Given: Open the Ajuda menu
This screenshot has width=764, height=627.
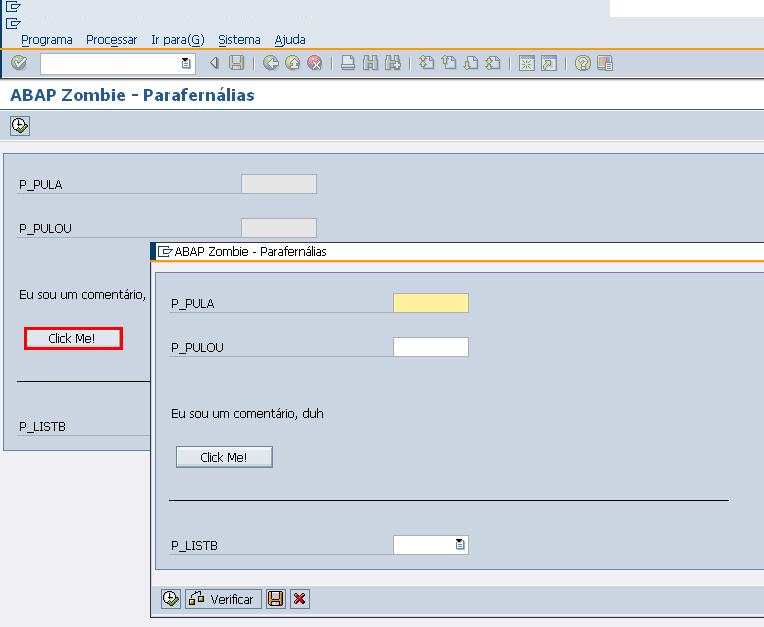Looking at the screenshot, I should click(x=290, y=40).
